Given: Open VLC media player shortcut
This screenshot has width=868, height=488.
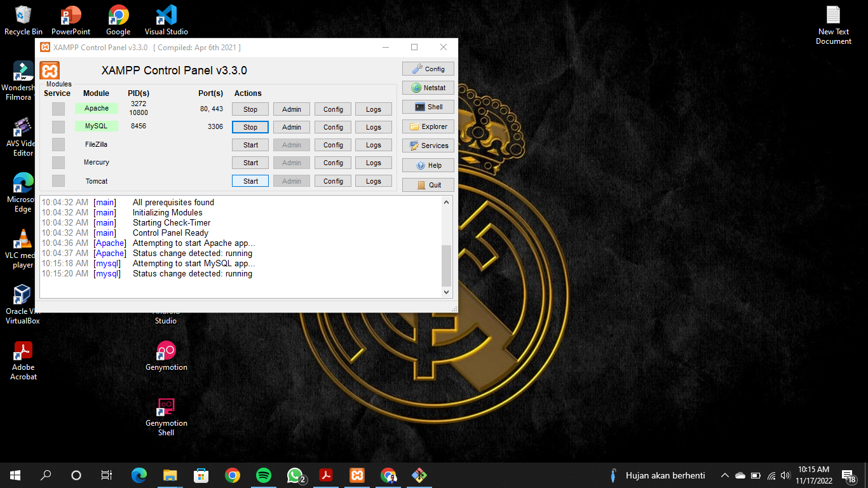Looking at the screenshot, I should [x=22, y=248].
